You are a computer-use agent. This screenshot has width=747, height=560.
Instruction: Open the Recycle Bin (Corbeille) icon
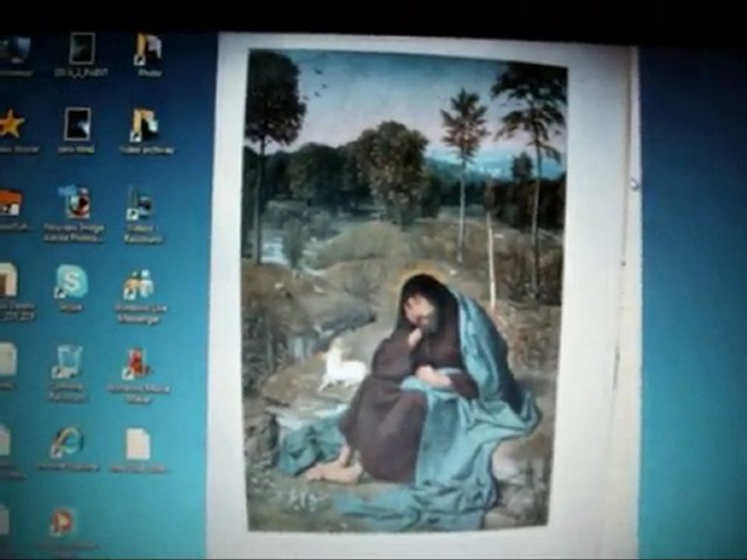67,362
